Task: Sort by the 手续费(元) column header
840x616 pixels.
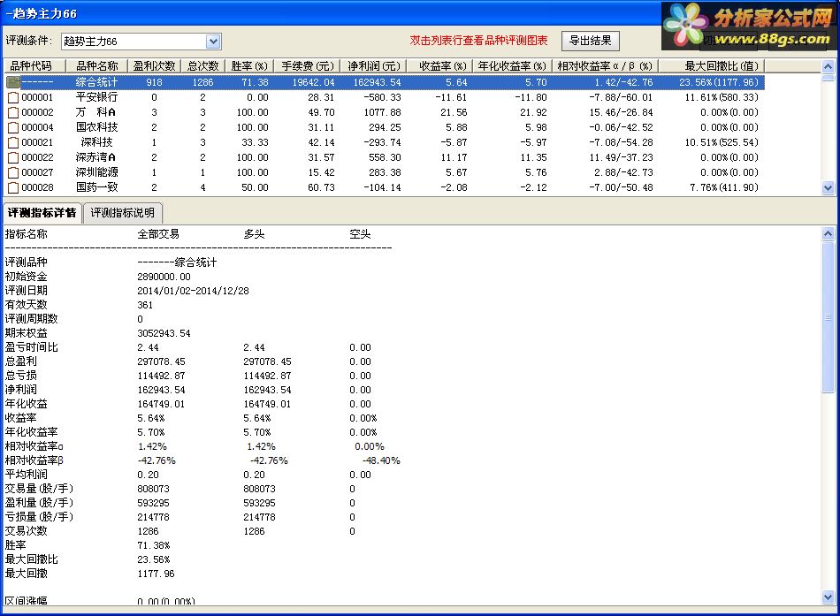Action: [x=308, y=66]
